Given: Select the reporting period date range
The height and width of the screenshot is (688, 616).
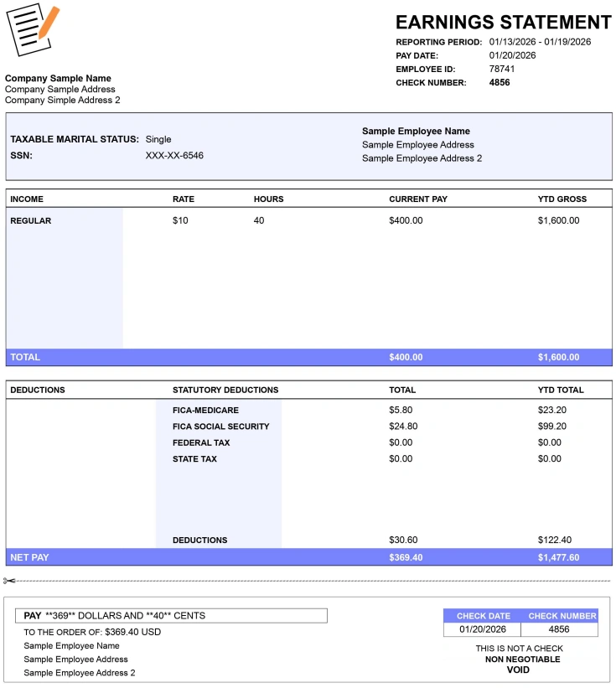Looking at the screenshot, I should 540,42.
